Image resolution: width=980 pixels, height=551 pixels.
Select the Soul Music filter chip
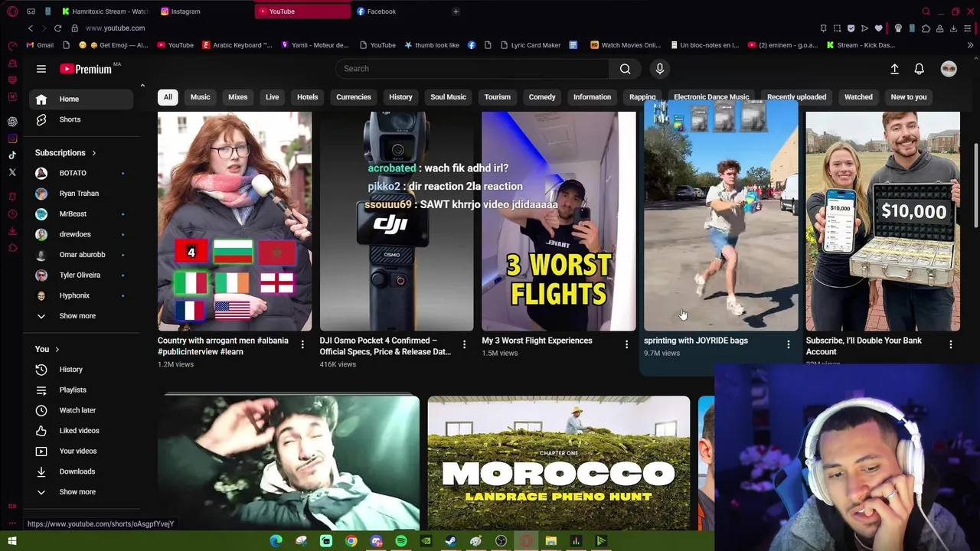tap(448, 97)
